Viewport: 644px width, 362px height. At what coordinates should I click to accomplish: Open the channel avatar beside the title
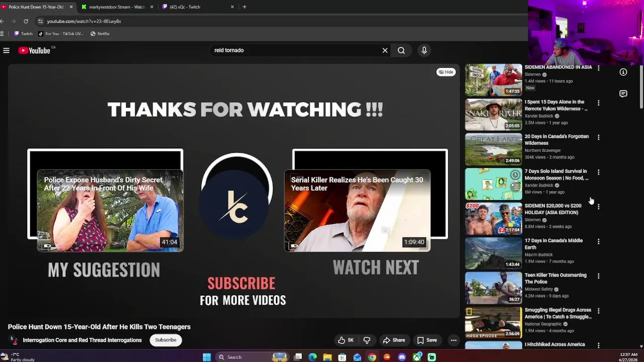[14, 340]
